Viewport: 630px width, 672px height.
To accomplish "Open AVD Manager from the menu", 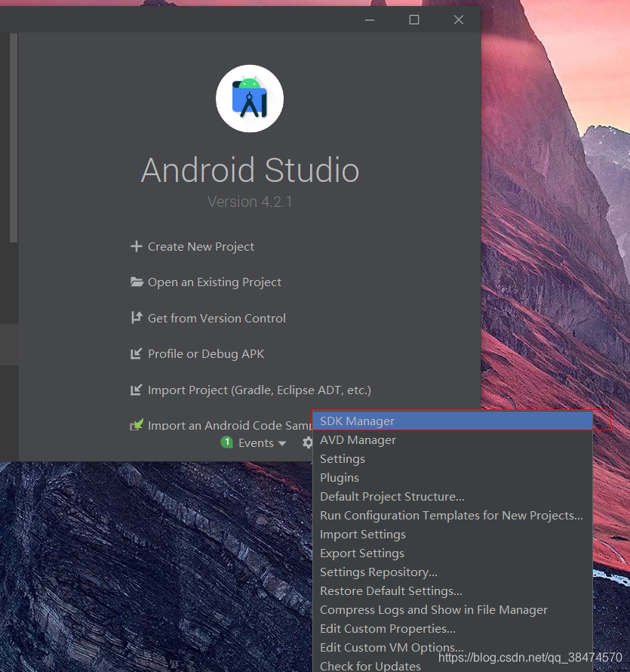I will pyautogui.click(x=453, y=439).
